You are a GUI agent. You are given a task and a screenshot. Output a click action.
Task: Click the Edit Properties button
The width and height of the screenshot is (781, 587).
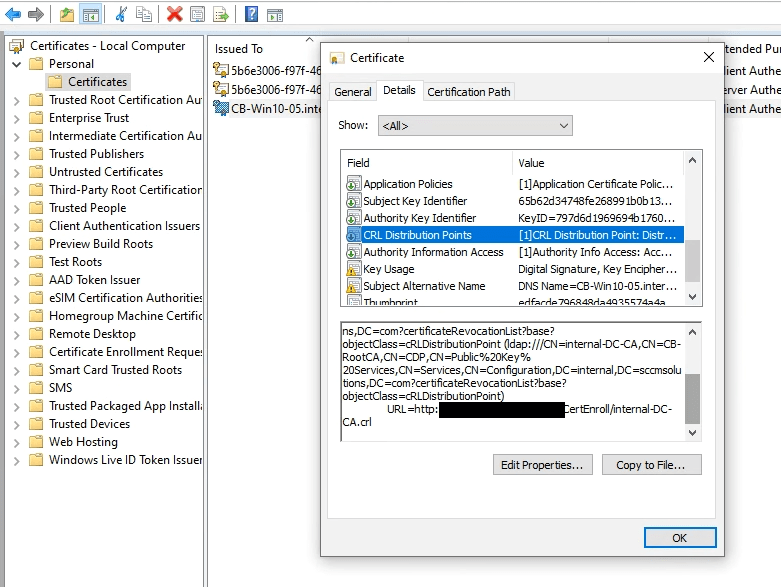pos(542,465)
